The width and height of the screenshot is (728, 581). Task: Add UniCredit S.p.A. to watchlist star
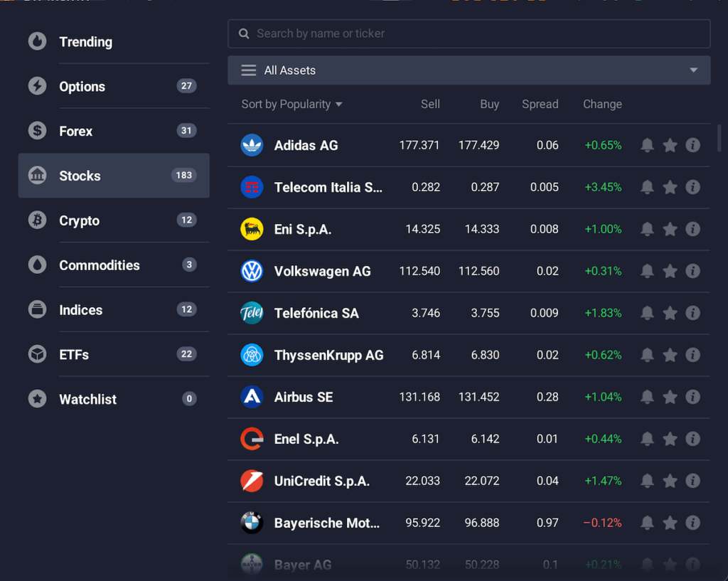[x=670, y=481]
